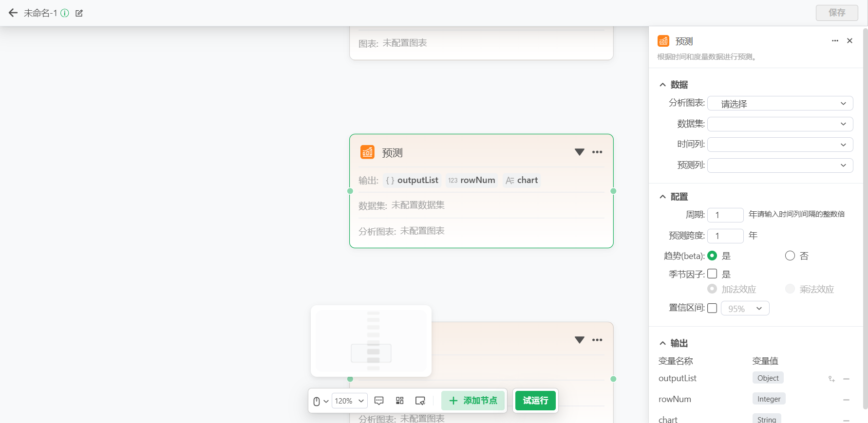Click the 试运行 button
The width and height of the screenshot is (868, 423).
535,401
